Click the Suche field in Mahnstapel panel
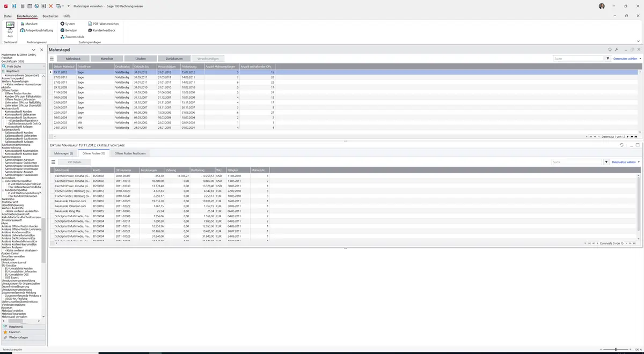This screenshot has width=644, height=354. tap(579, 58)
